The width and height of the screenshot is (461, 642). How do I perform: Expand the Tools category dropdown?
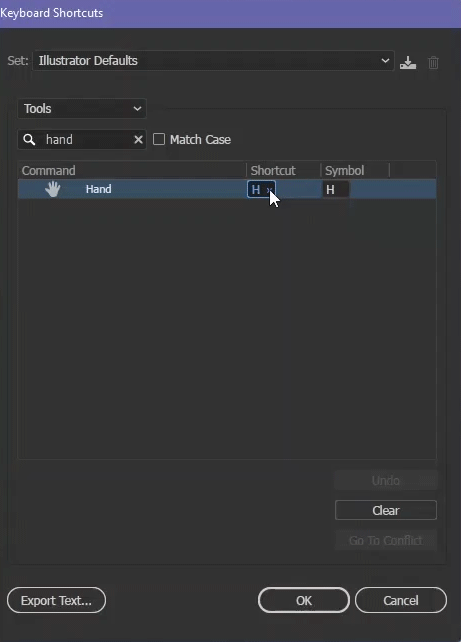[82, 109]
